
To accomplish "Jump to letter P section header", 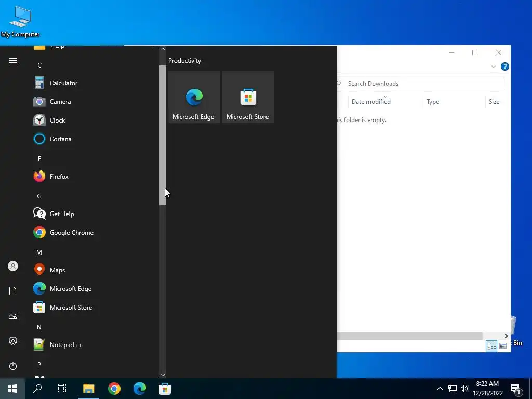I will point(39,364).
